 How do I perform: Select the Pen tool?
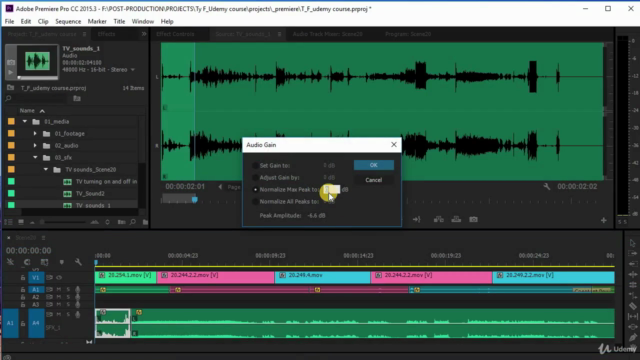[x=632, y=338]
